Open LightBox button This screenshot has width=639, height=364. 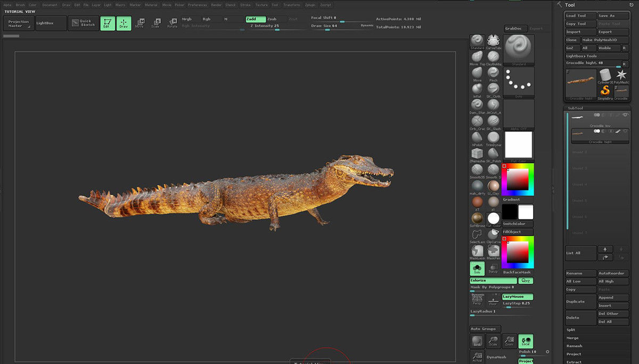pos(51,23)
